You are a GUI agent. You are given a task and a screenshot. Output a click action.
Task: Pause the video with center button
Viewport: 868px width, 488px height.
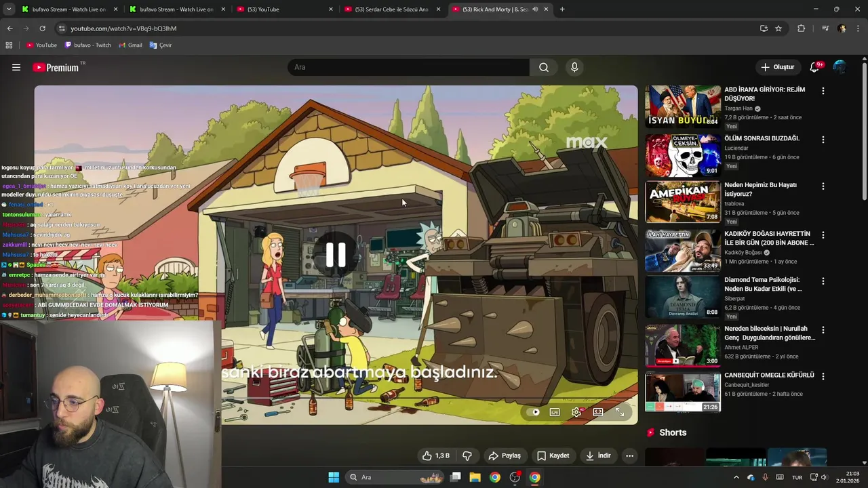pos(336,255)
